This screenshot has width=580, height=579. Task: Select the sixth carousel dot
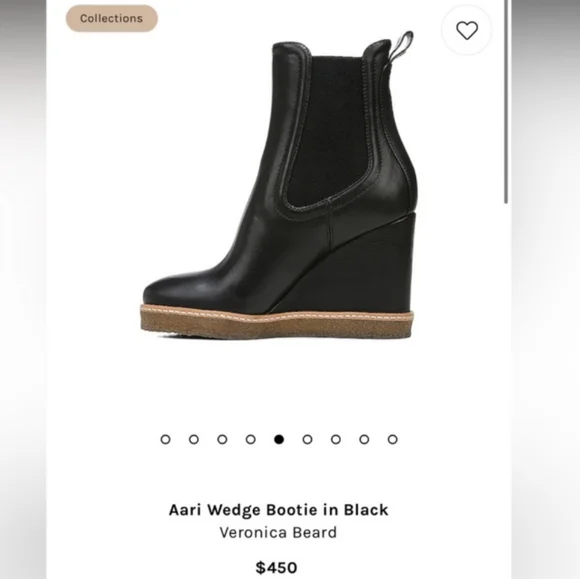point(307,439)
